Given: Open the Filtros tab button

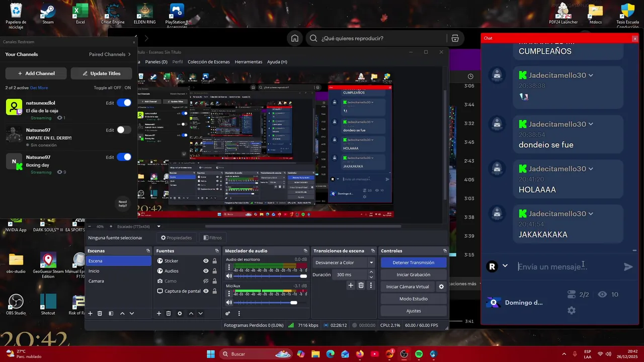Looking at the screenshot, I should (212, 238).
